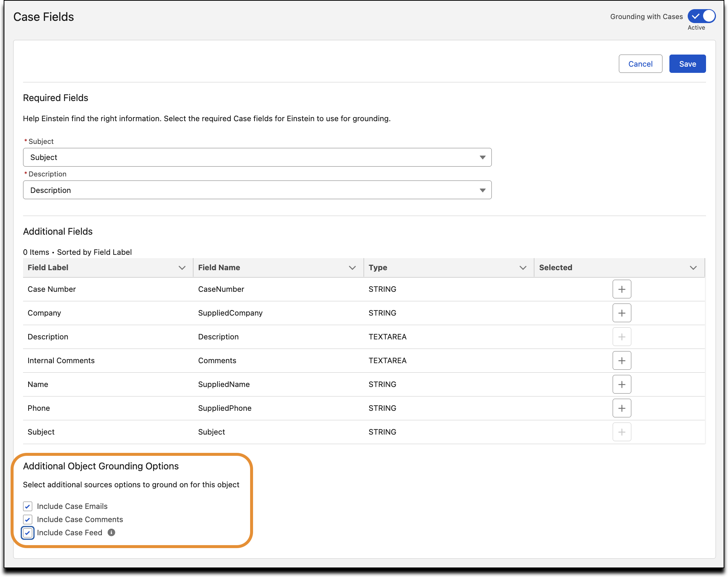Viewport: 728px width, 577px height.
Task: Uncheck Include Case Feed
Action: [27, 533]
